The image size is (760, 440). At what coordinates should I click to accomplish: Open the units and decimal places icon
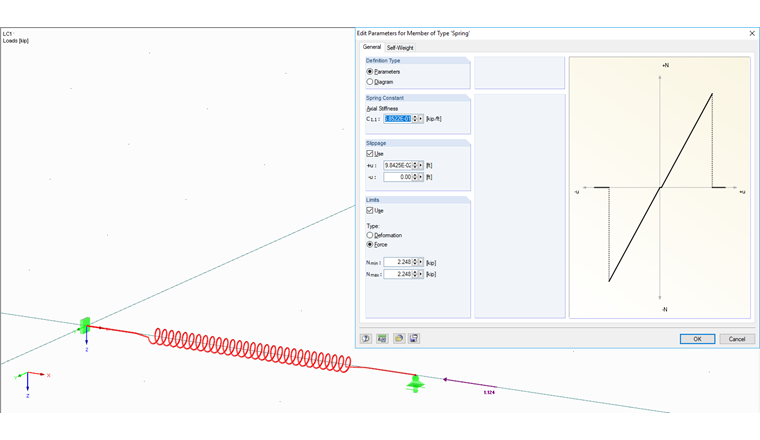(x=382, y=338)
